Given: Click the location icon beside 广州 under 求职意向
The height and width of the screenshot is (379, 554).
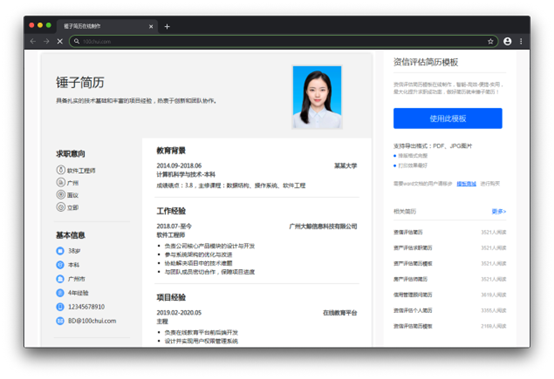Looking at the screenshot, I should (x=61, y=182).
